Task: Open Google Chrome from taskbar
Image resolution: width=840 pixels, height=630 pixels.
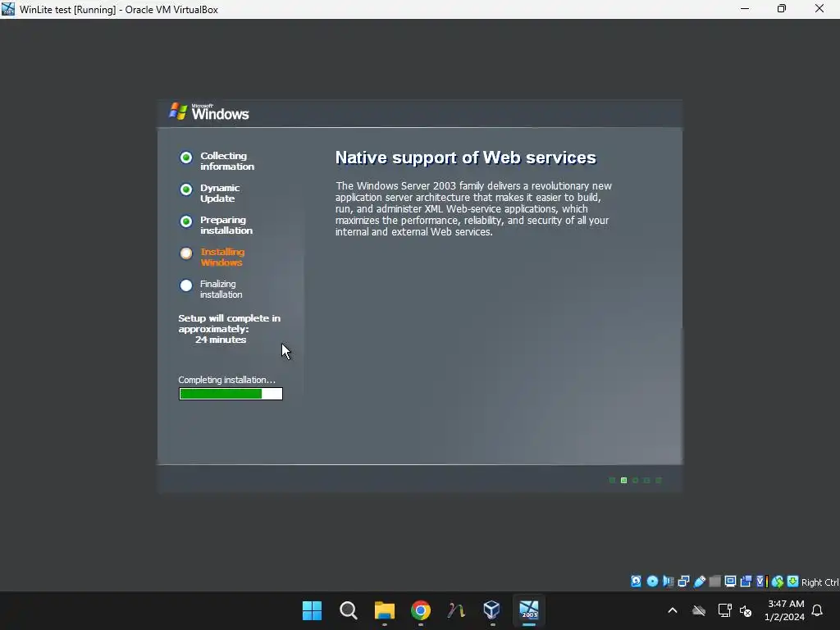Action: (421, 610)
